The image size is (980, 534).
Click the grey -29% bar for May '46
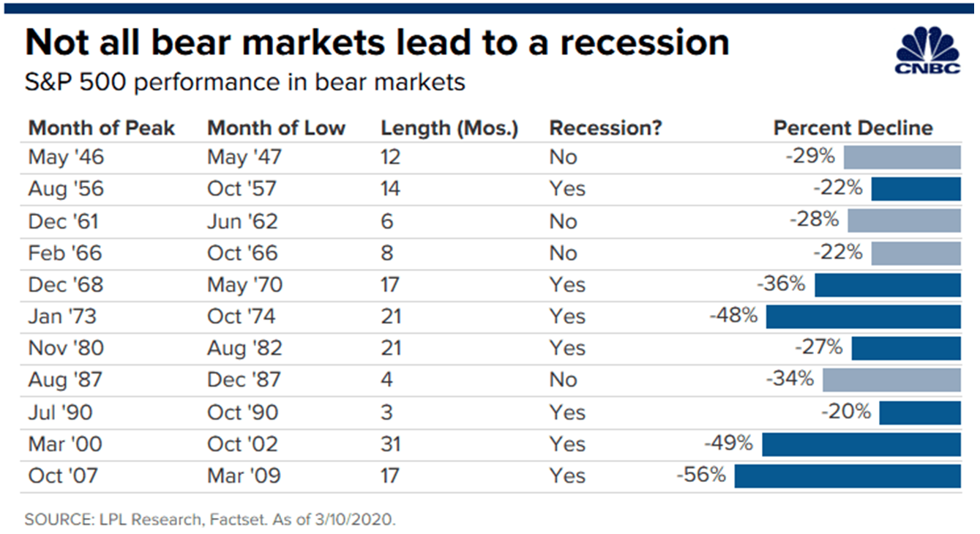[x=902, y=157]
